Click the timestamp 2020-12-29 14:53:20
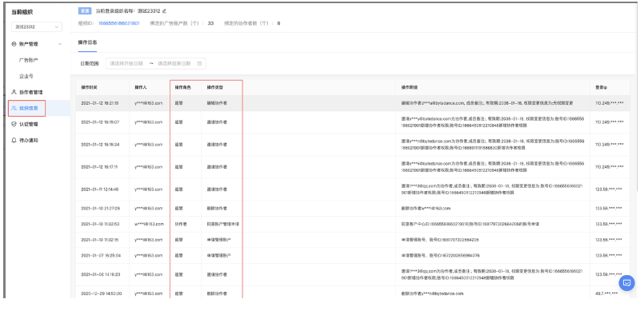 [x=101, y=293]
